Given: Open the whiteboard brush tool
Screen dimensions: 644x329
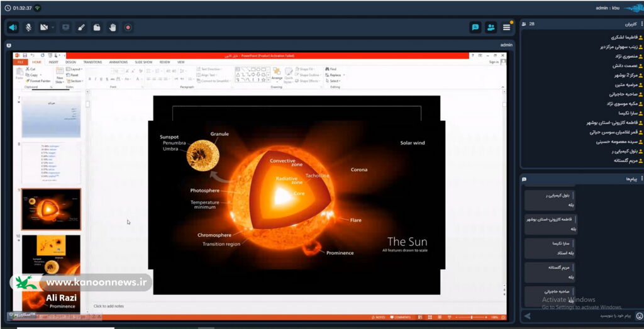Looking at the screenshot, I should click(81, 28).
